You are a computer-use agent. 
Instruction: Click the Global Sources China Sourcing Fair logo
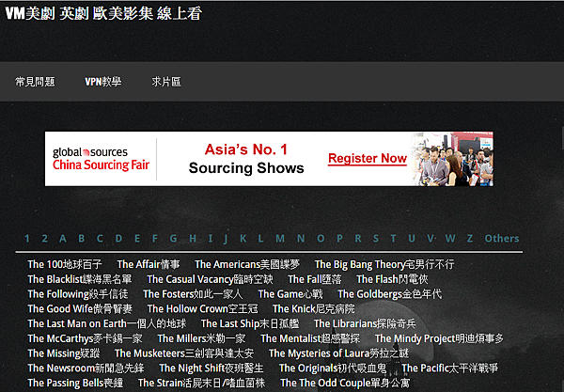click(x=101, y=159)
